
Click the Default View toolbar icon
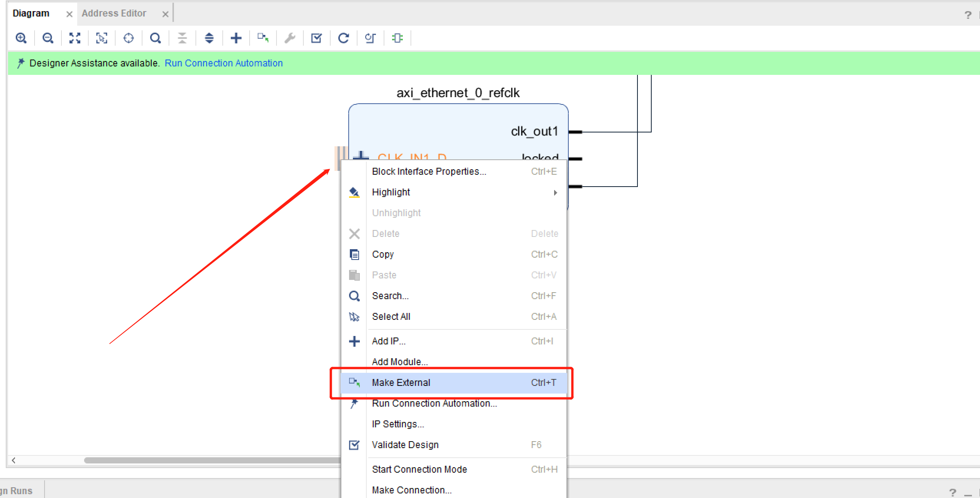coord(371,38)
